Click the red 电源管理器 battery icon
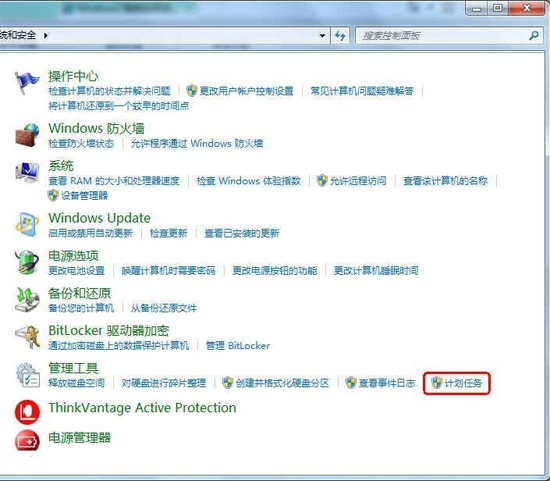550x481 pixels. click(27, 441)
